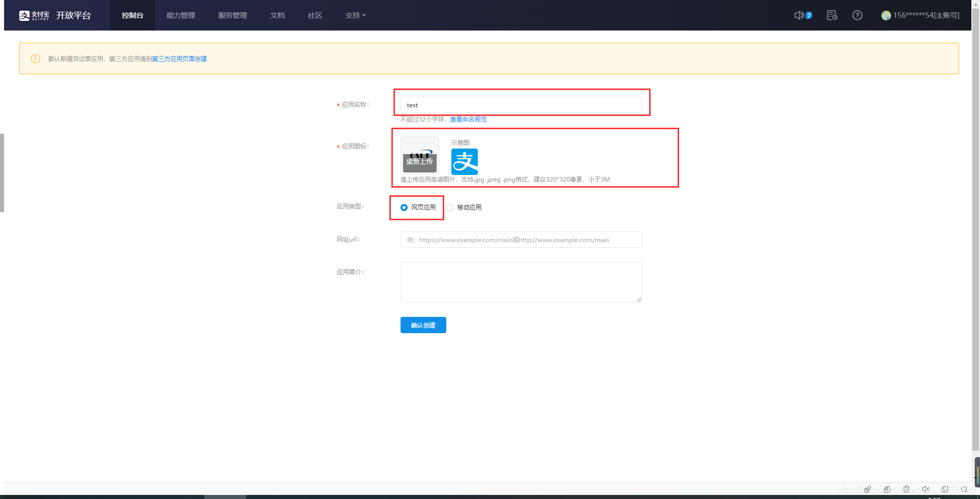Click the warning icon in the yellow banner
Viewport: 980px width, 499px height.
tap(36, 58)
